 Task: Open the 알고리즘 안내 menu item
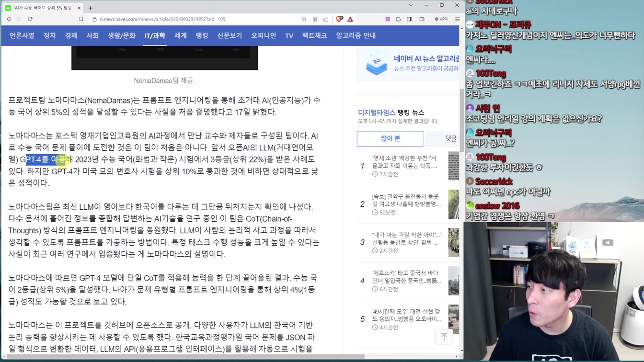356,35
